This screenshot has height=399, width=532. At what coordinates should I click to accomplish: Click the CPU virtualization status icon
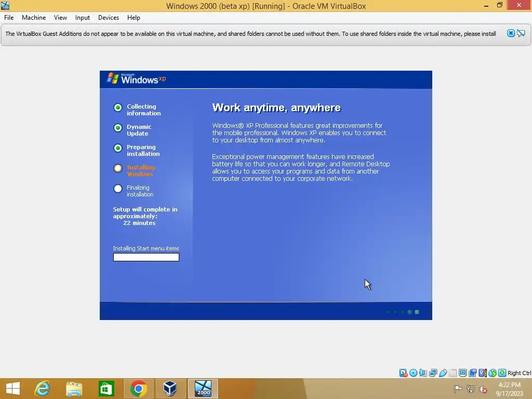(x=483, y=373)
